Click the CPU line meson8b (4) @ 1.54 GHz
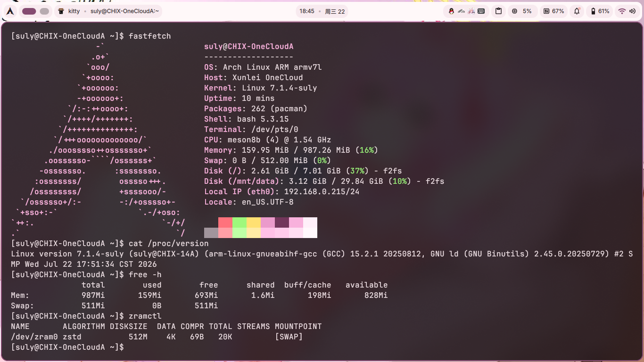644x362 pixels. pos(268,140)
